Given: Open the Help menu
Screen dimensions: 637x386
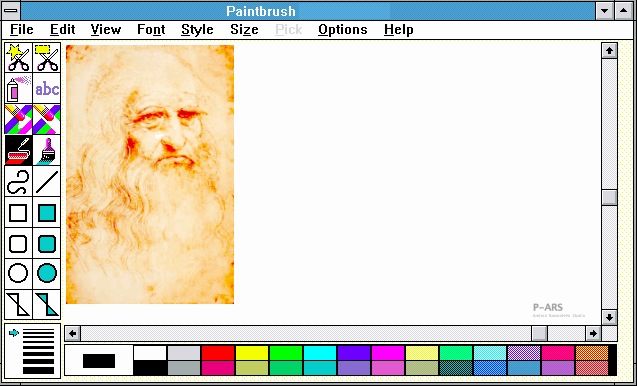Looking at the screenshot, I should (x=399, y=30).
